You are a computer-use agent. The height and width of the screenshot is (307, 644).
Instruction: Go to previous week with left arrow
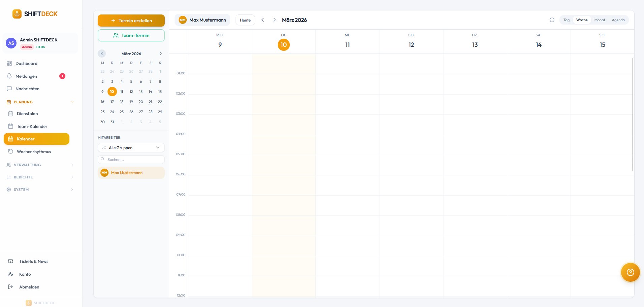point(263,20)
